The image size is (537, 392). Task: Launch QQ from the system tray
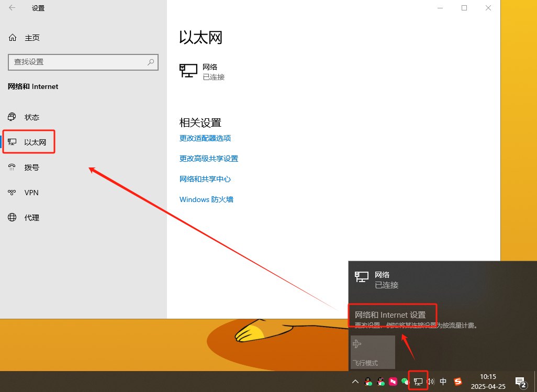tap(367, 382)
